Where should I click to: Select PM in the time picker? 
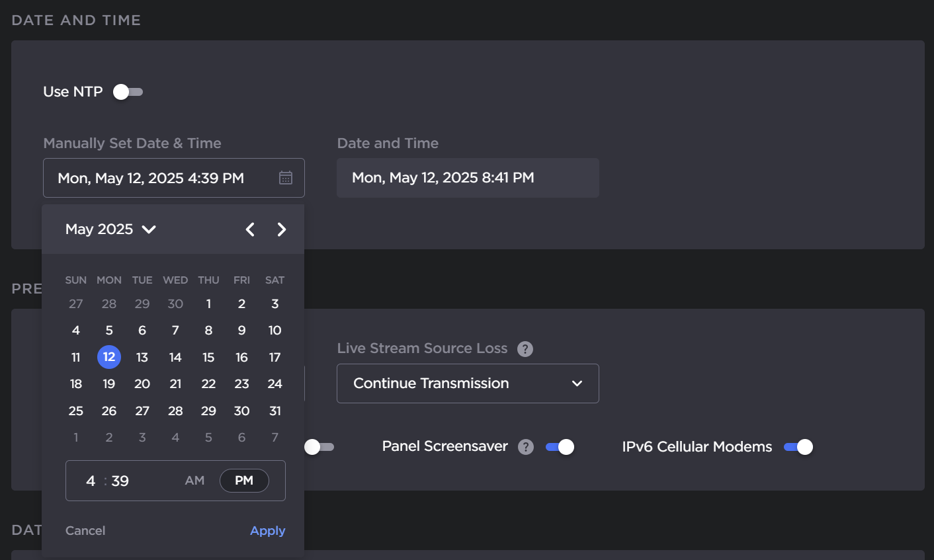(x=244, y=481)
